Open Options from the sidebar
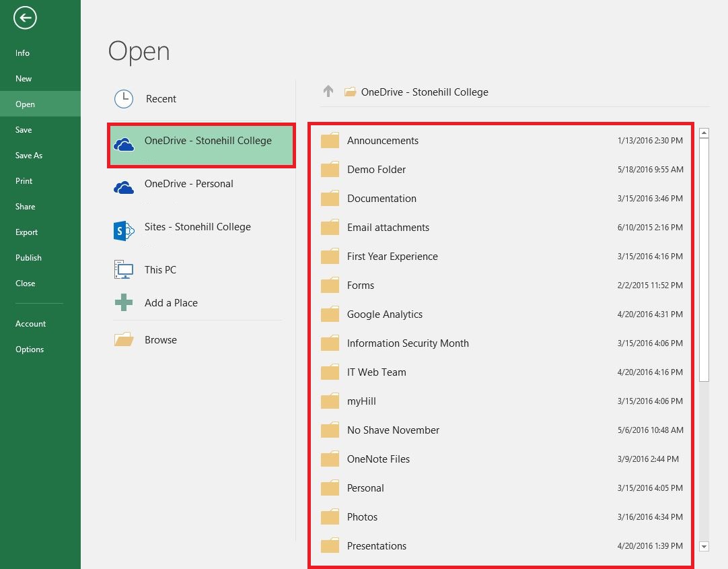This screenshot has height=569, width=728. [x=40, y=349]
